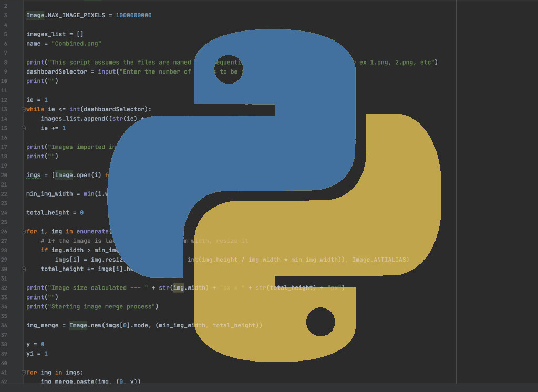Click Image.MAX_IMAGE_PIXELS on line 3
The image size is (538, 392).
[66, 15]
